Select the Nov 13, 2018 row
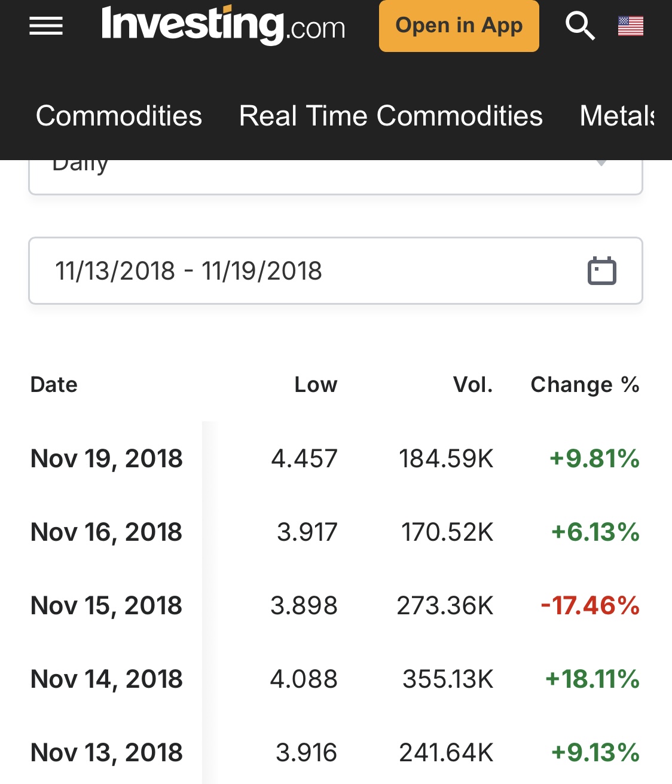672x784 pixels. tap(106, 753)
